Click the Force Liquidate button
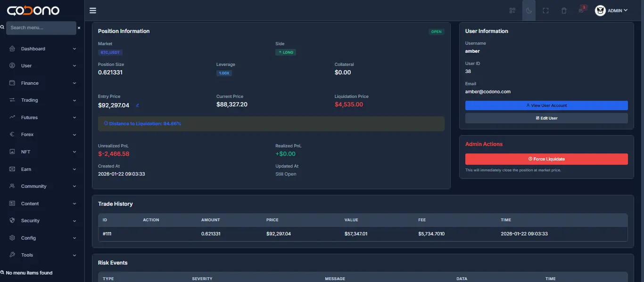The height and width of the screenshot is (282, 644). tap(546, 159)
